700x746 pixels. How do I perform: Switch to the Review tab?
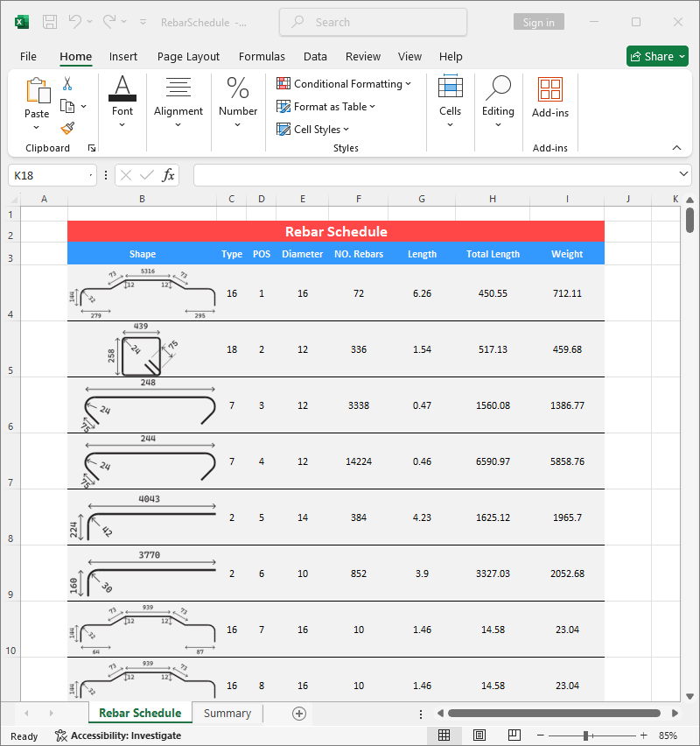click(x=363, y=57)
